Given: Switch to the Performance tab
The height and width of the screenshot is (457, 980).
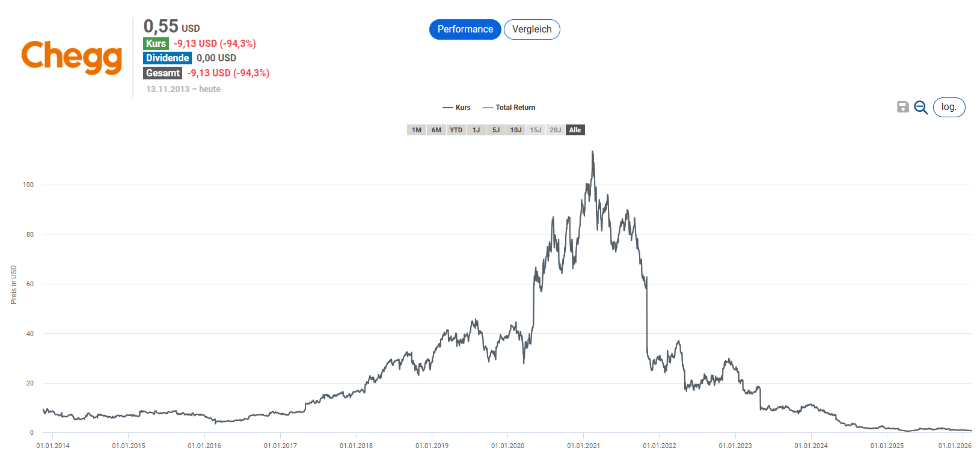Looking at the screenshot, I should point(465,29).
